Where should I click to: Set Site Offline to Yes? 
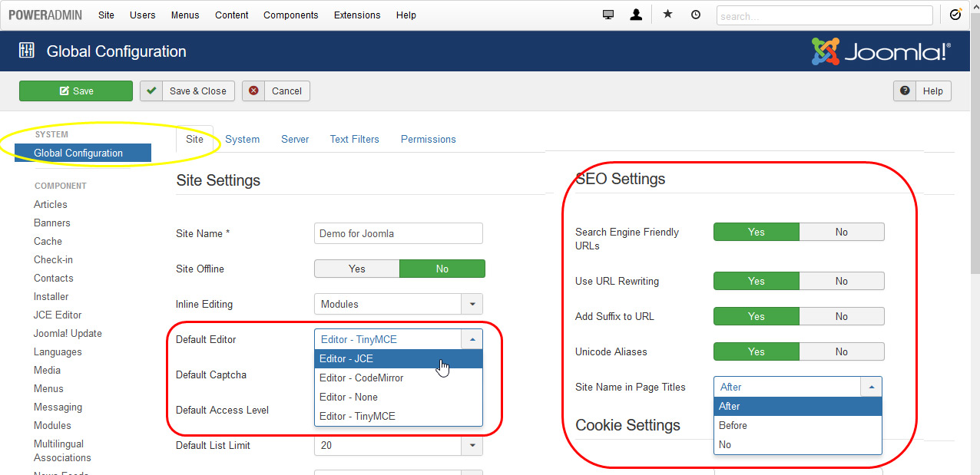coord(357,269)
